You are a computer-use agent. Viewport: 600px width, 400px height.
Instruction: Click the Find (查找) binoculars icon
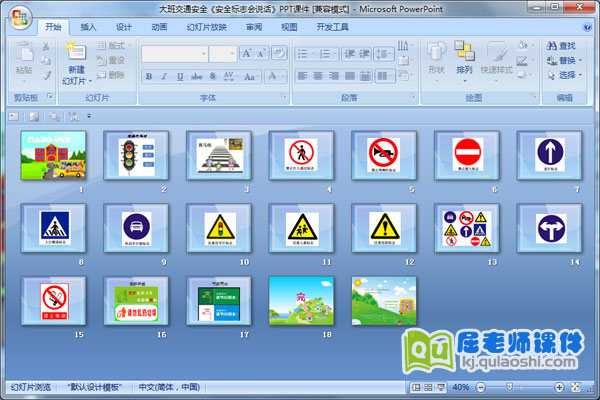553,45
